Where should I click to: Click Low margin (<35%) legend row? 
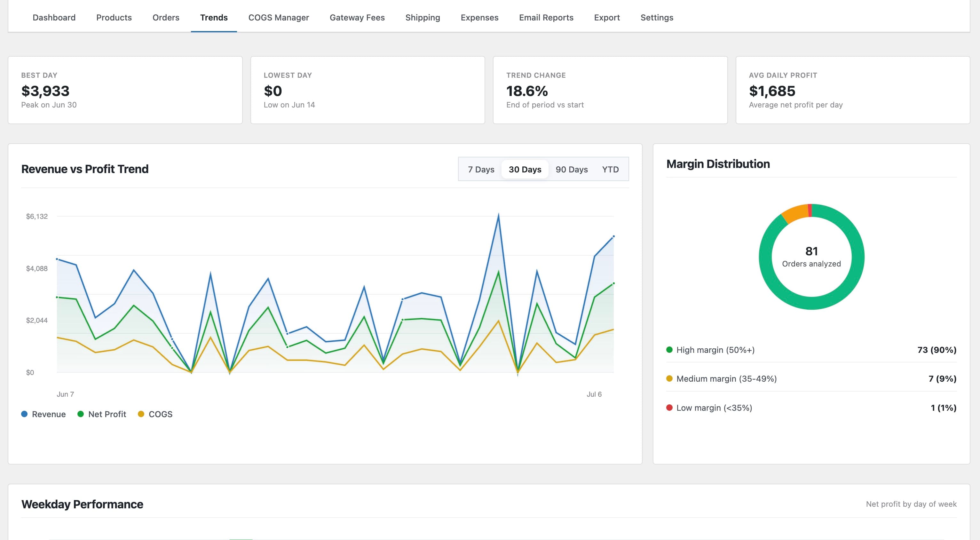click(811, 408)
